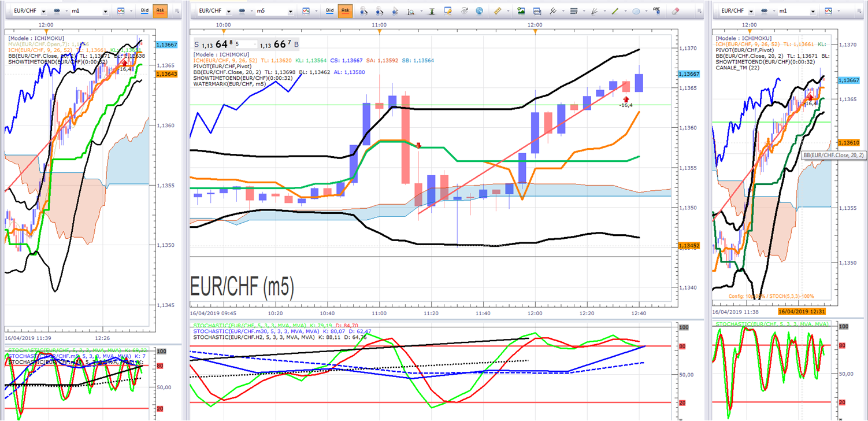The height and width of the screenshot is (421, 868).
Task: Select the green line drawing tool
Action: pyautogui.click(x=615, y=11)
